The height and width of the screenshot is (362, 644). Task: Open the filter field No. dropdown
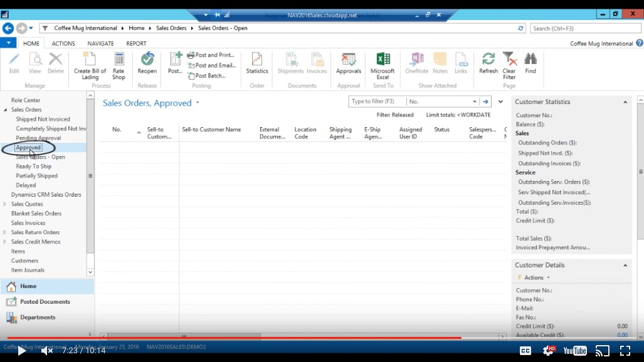tap(474, 101)
